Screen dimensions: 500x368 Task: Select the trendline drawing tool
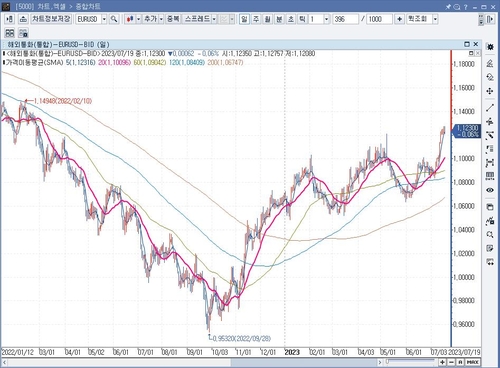490,108
